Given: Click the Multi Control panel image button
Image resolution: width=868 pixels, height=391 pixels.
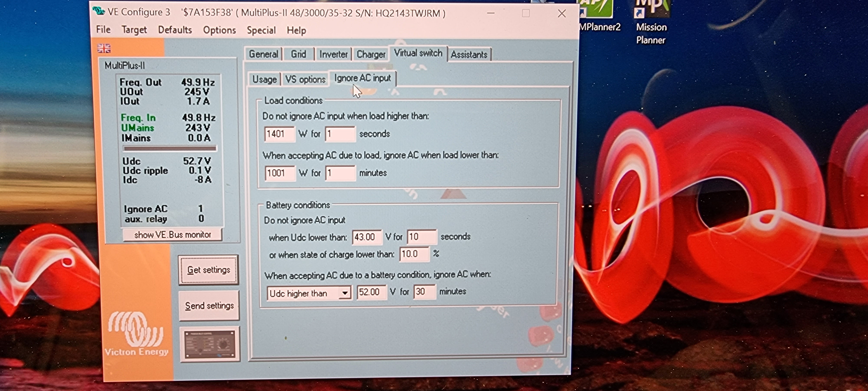Looking at the screenshot, I should [x=210, y=344].
